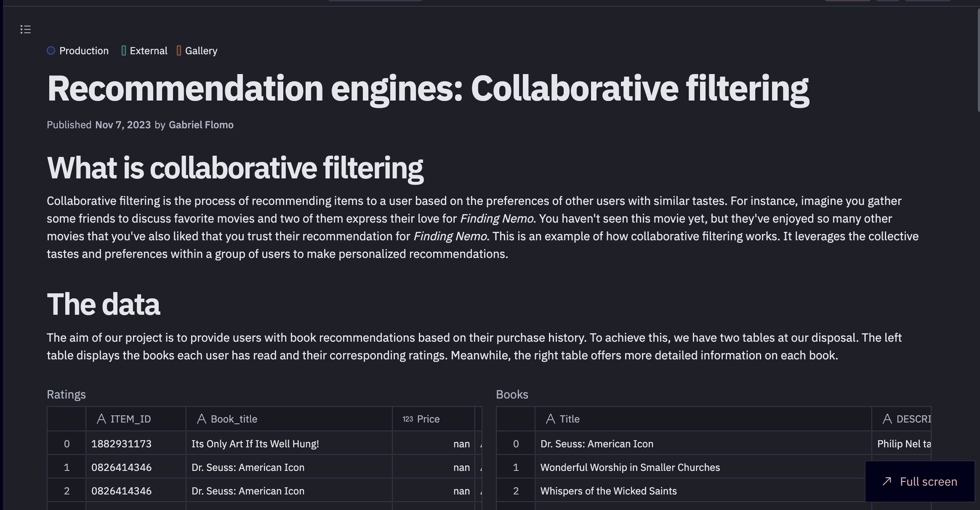This screenshot has height=510, width=980.
Task: Click "Wonderful Worship in Smaller Churches" title cell
Action: pos(630,467)
